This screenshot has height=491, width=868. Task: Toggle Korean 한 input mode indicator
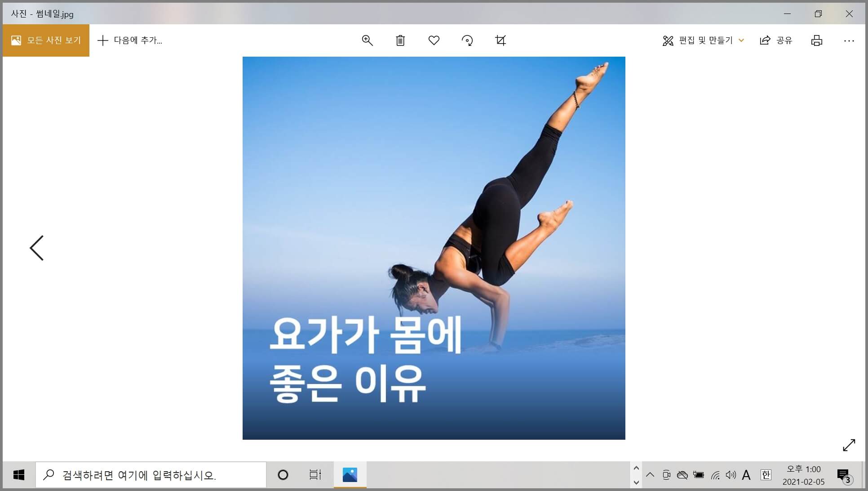[766, 475]
